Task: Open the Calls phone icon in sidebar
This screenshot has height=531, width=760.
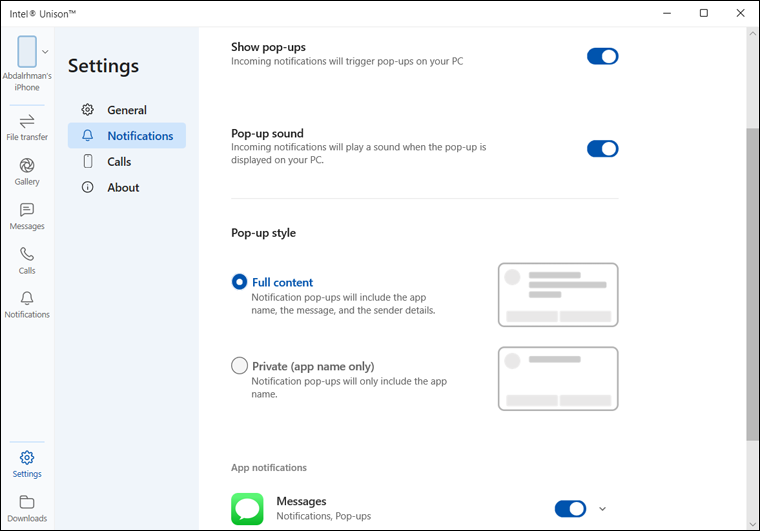Action: pyautogui.click(x=27, y=259)
